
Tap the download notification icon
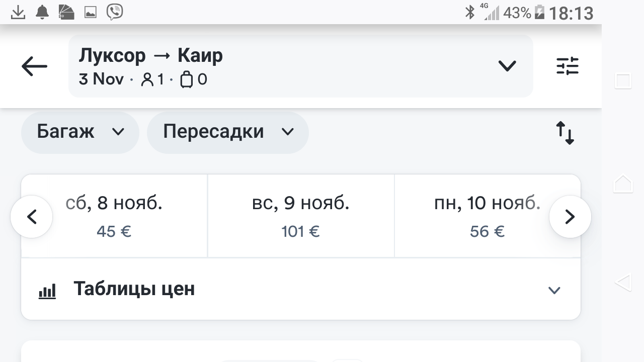pos(18,12)
